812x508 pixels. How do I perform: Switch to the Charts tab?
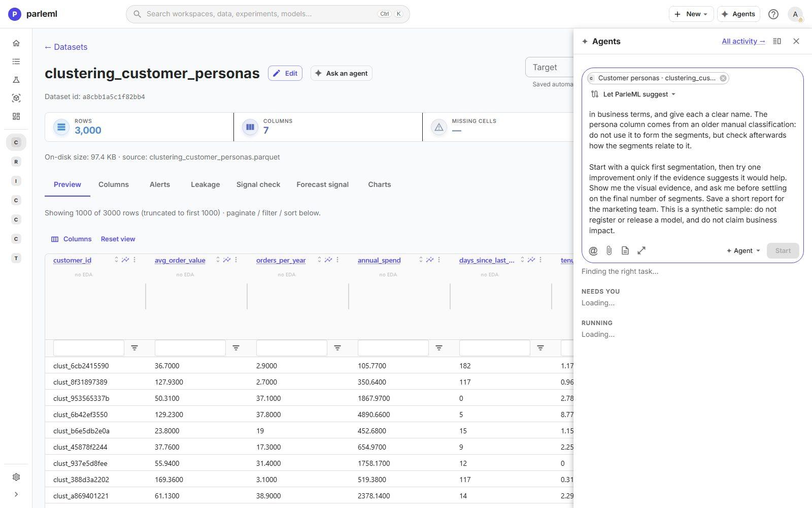[380, 184]
